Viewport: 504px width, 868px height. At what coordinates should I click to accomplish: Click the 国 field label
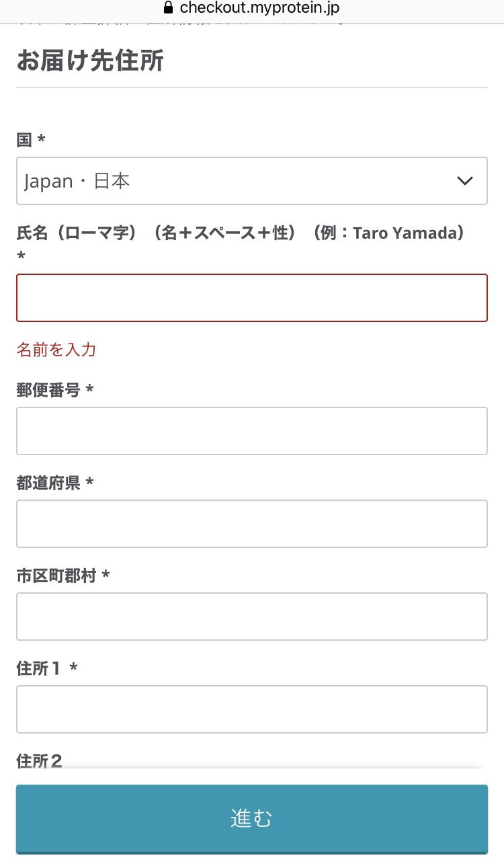(x=25, y=140)
